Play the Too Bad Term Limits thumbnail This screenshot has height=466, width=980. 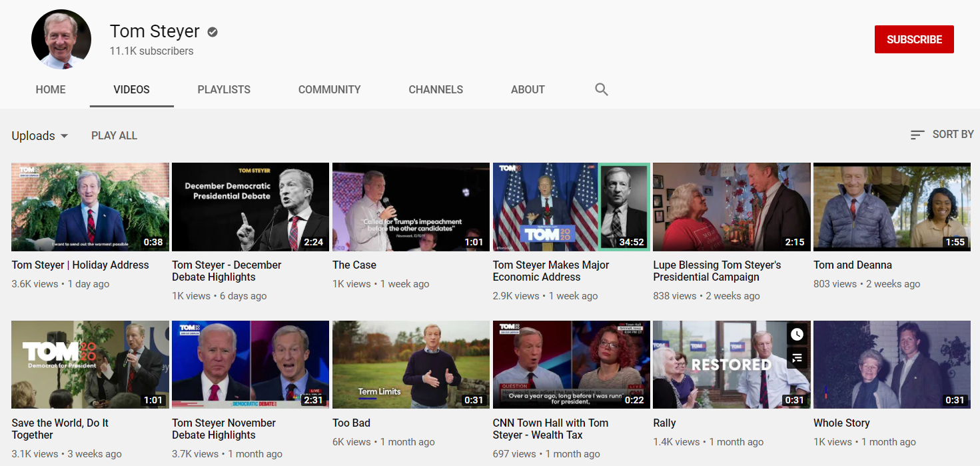tap(410, 364)
